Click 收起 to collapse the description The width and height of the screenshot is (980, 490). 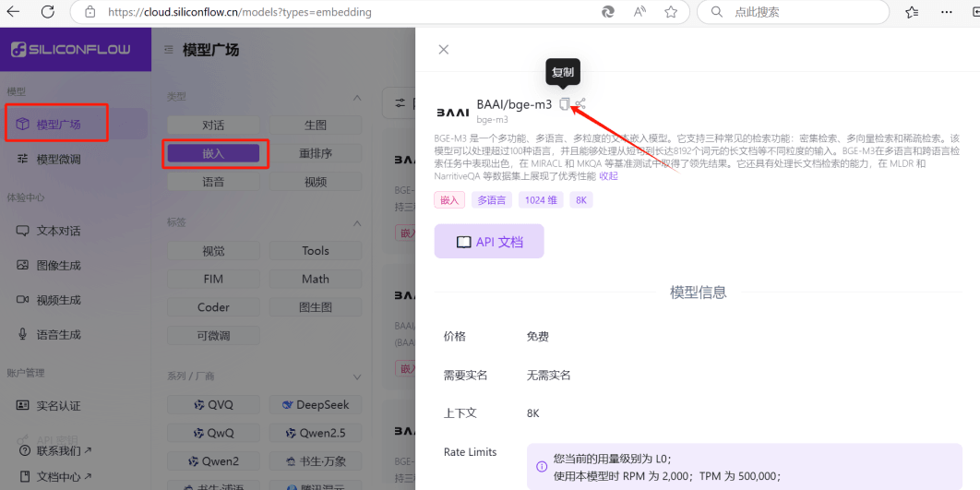[x=609, y=176]
